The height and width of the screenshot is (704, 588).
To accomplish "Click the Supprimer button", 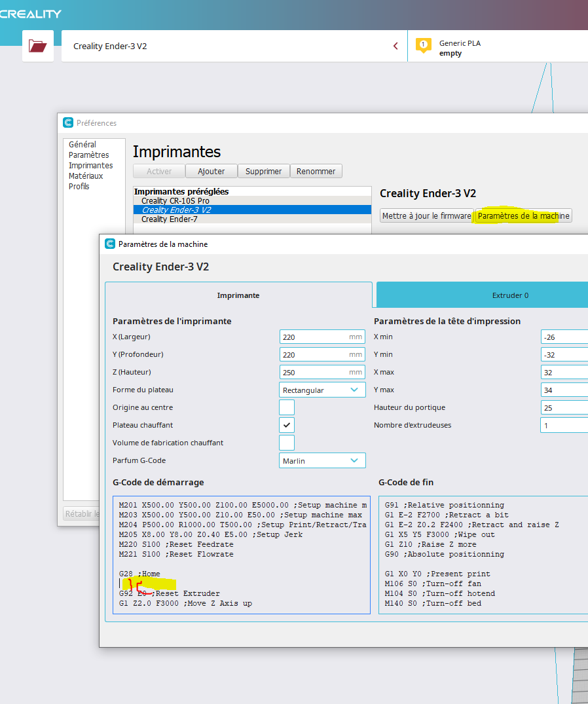I will [x=263, y=171].
